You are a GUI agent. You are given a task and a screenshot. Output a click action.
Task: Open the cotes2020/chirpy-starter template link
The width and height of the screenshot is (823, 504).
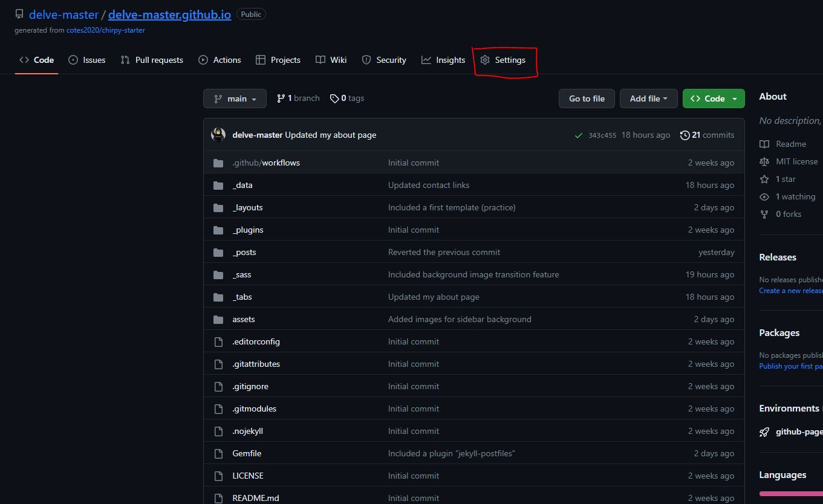pos(106,30)
